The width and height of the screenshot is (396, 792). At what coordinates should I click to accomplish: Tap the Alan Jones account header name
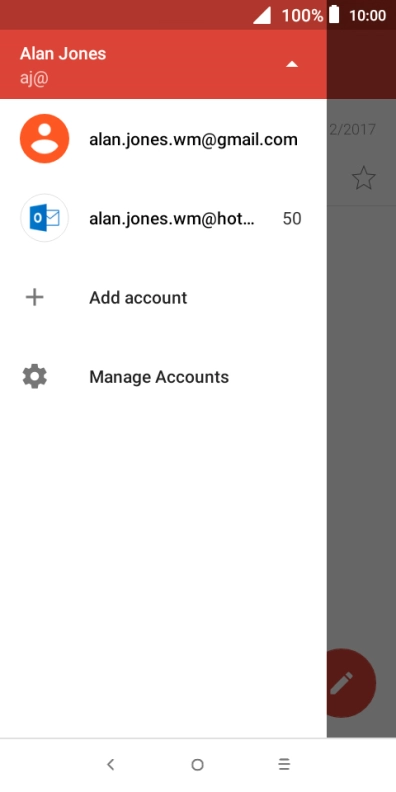[x=63, y=54]
